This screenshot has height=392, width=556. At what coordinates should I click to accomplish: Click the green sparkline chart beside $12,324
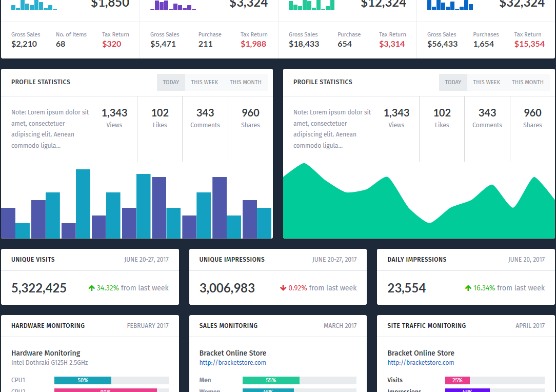click(311, 5)
